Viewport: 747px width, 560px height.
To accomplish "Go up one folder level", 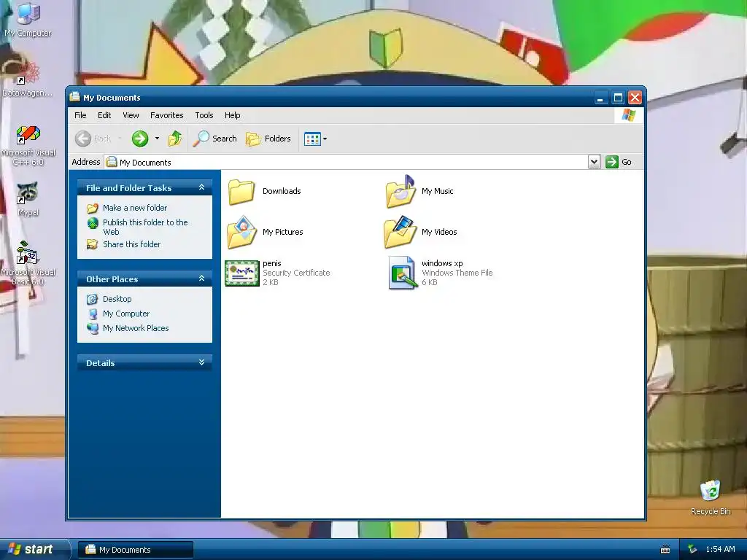I will [175, 139].
